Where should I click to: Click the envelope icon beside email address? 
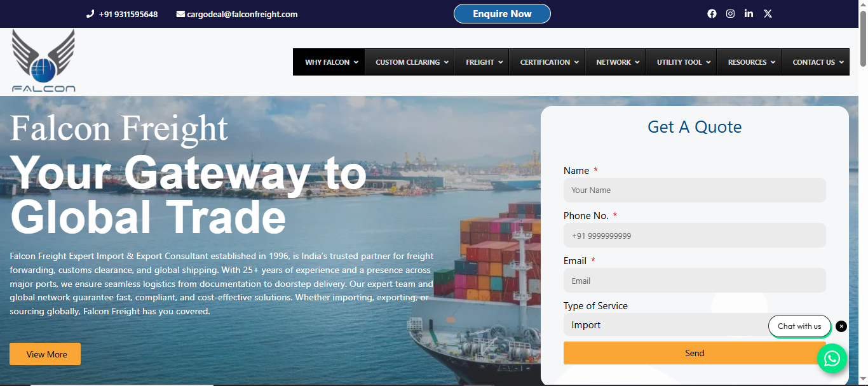point(180,14)
